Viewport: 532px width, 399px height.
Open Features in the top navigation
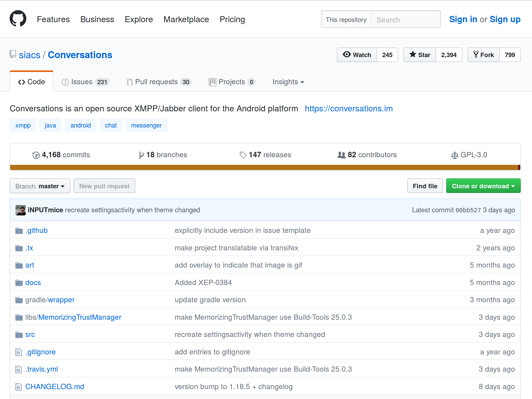53,19
